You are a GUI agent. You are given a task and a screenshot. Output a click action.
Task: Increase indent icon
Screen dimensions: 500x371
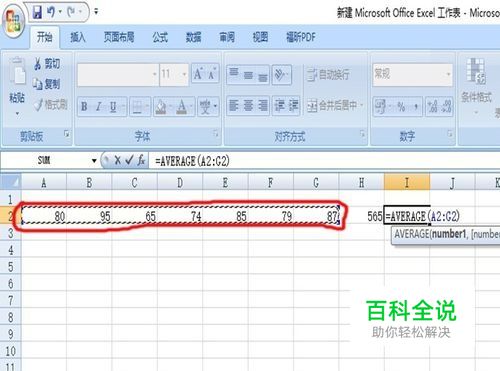(293, 106)
